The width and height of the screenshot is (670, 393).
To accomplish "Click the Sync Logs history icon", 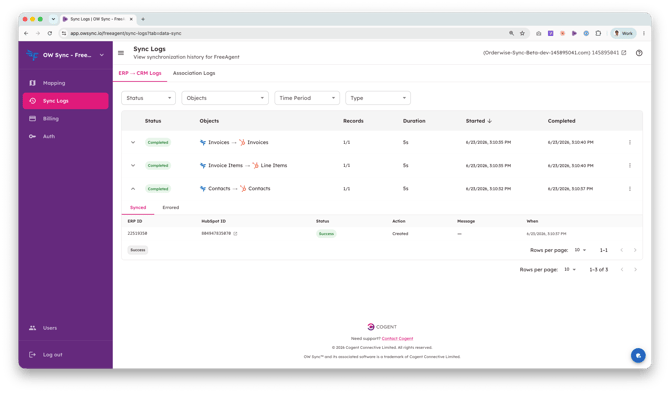I will click(32, 101).
